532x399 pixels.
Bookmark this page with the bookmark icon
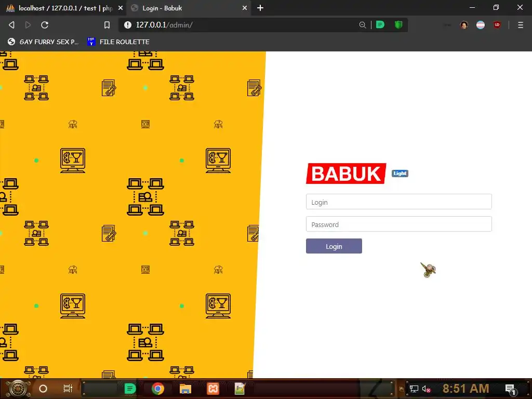pos(107,25)
